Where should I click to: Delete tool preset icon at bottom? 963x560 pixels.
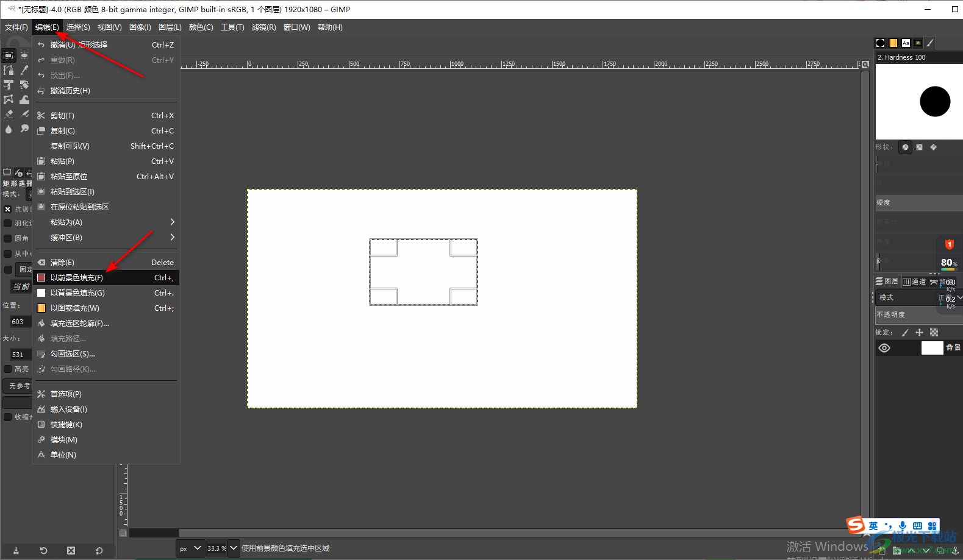coord(71,550)
